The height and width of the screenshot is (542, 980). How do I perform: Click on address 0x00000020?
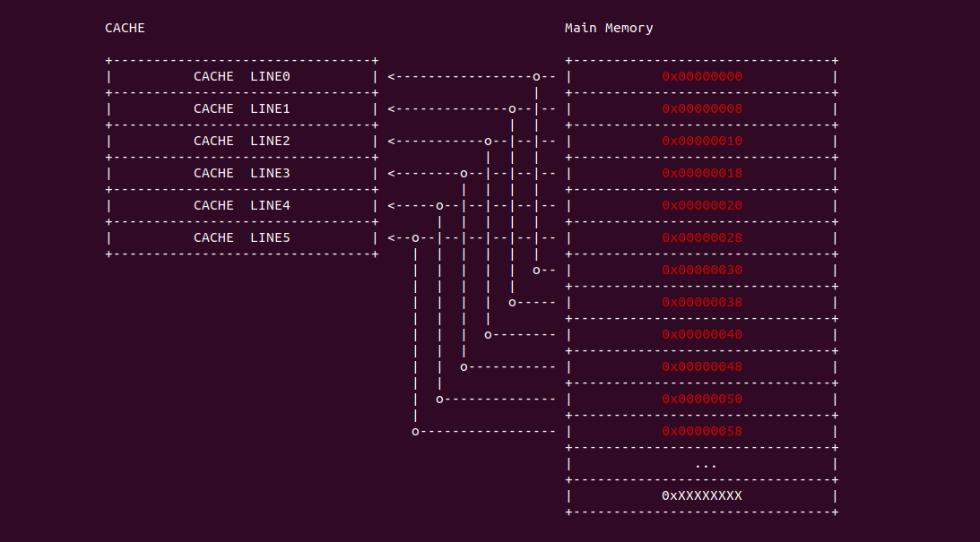[x=702, y=206]
